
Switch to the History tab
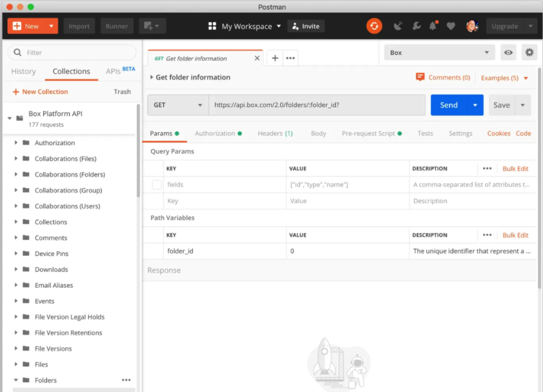tap(24, 71)
